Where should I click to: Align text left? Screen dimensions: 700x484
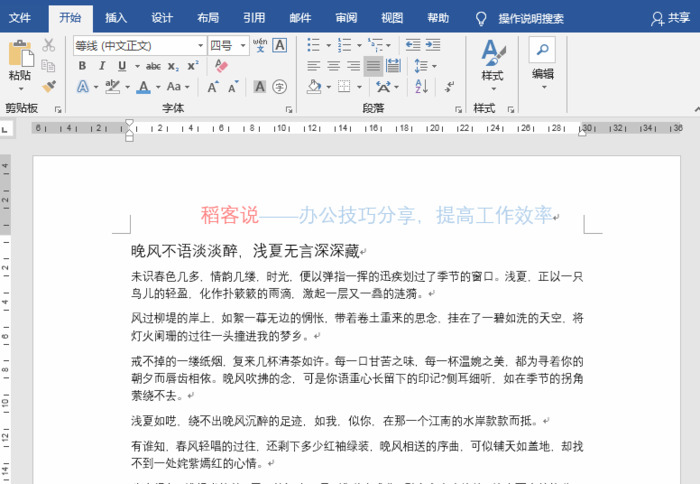pos(313,66)
